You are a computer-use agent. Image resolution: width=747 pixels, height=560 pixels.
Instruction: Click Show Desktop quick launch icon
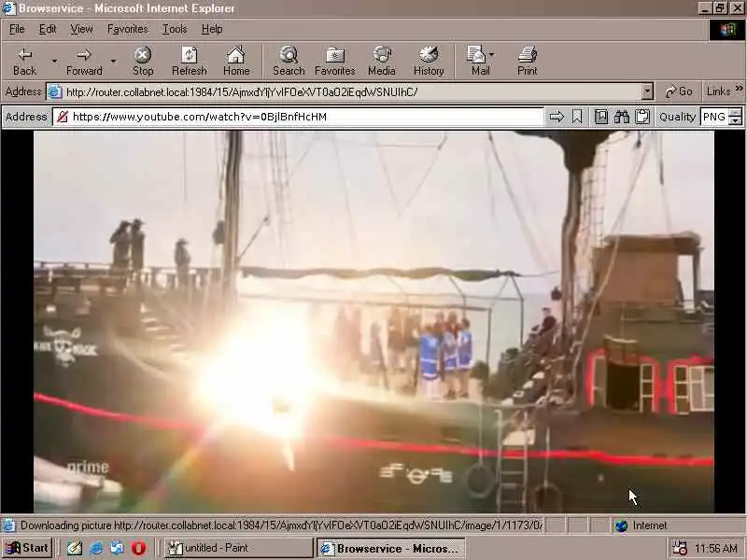[75, 548]
